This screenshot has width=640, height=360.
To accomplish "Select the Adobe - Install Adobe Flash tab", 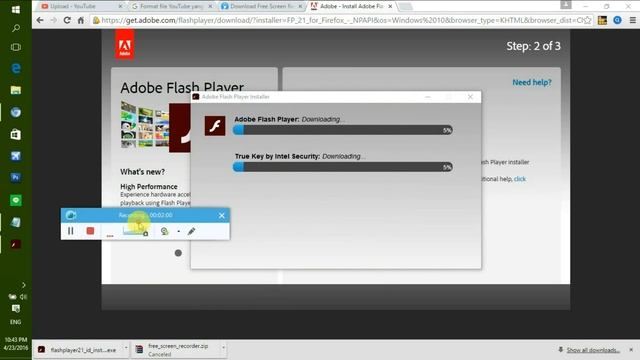I will [351, 6].
